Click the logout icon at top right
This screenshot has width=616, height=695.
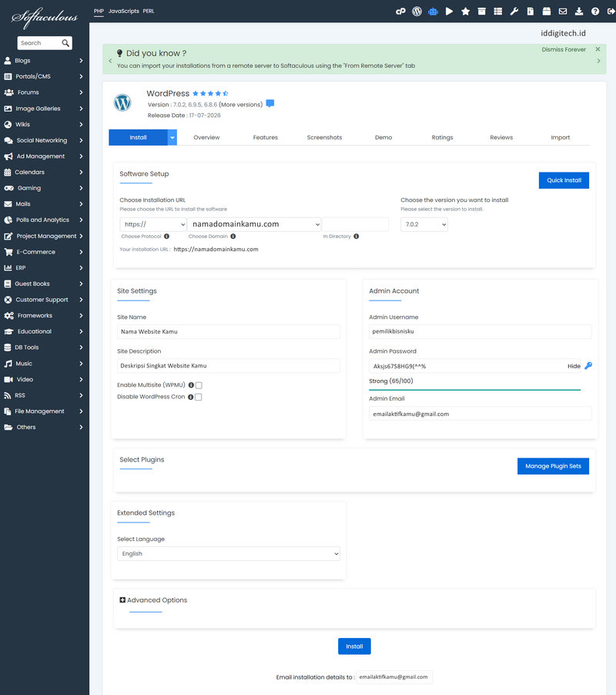(x=611, y=12)
